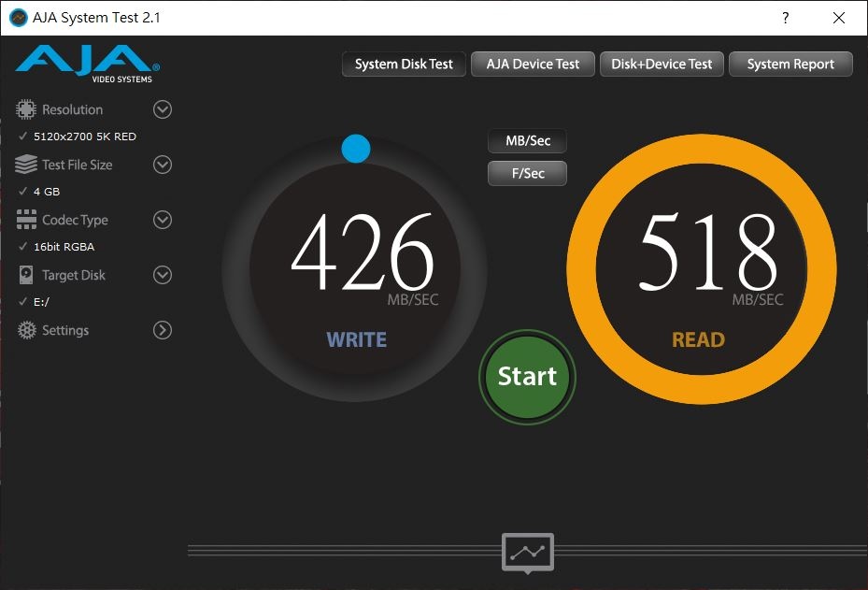Click the Test File Size stack icon

26,165
